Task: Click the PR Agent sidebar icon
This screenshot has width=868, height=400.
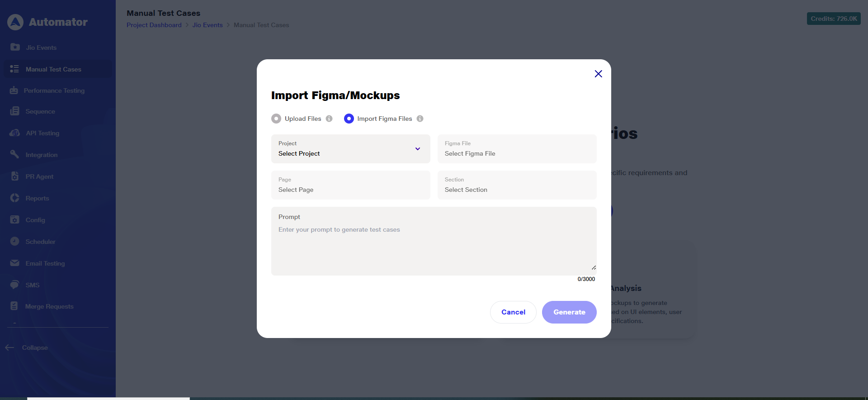Action: coord(15,176)
